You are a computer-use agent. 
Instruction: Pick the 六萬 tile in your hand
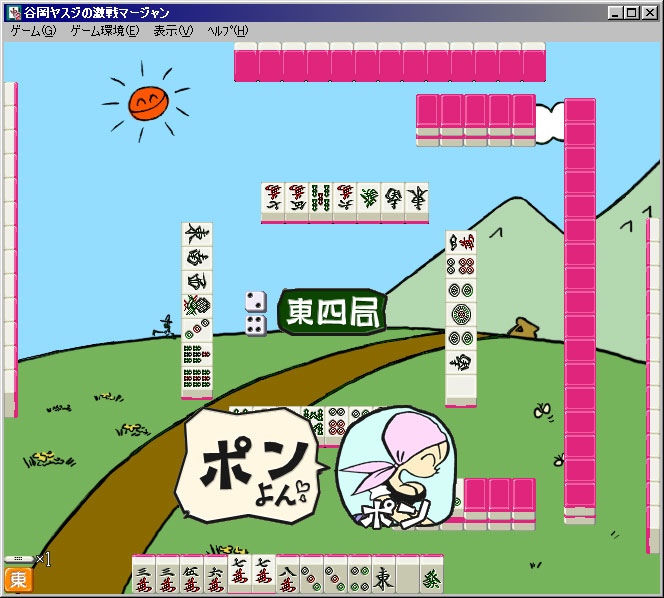point(215,576)
